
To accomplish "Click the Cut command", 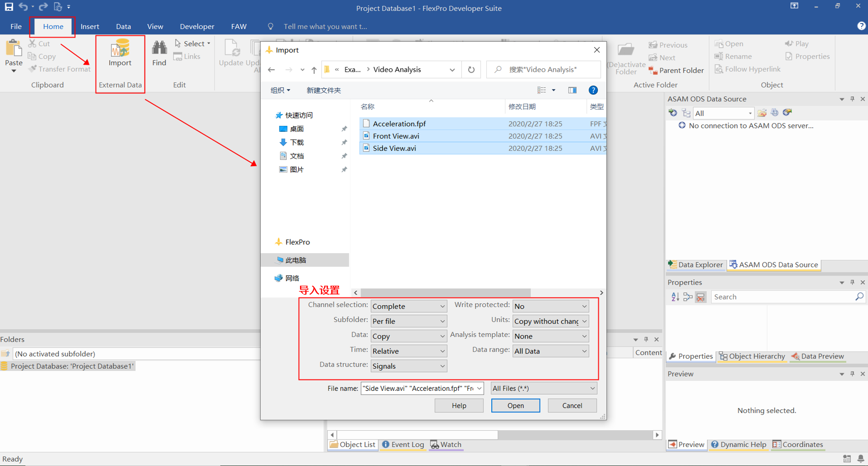I will click(x=39, y=44).
